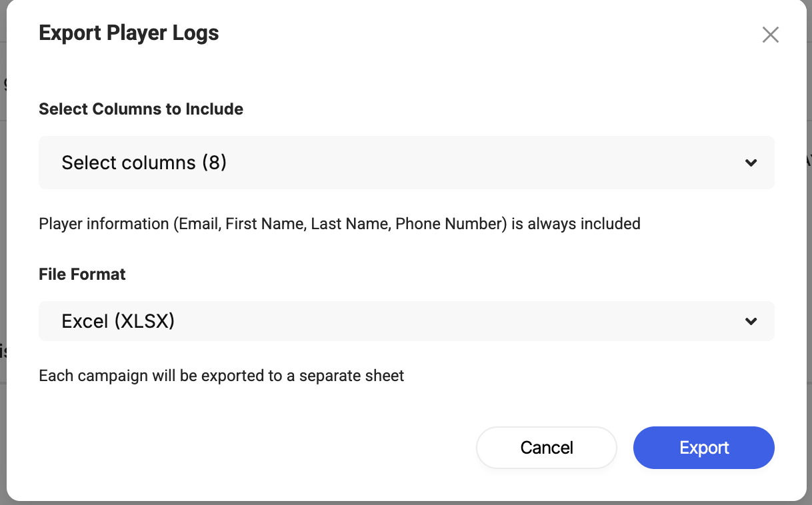The image size is (812, 505).
Task: Click the chevron arrow beside Select columns
Action: 751,163
